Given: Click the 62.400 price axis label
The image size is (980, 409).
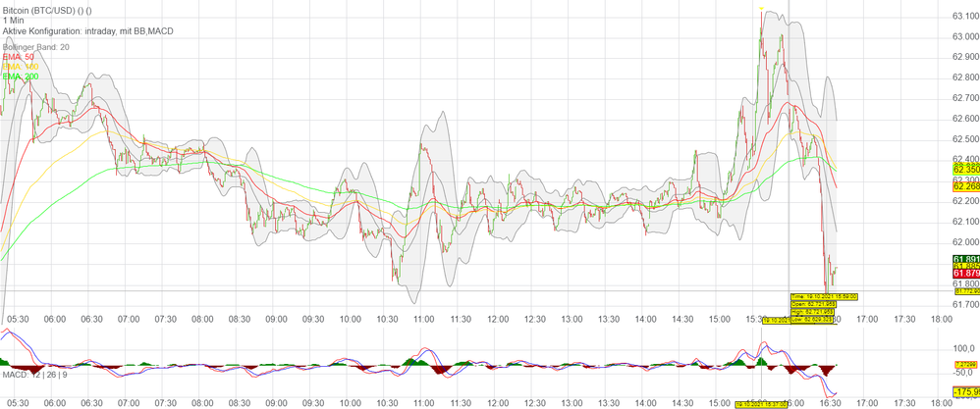Looking at the screenshot, I should coord(965,159).
